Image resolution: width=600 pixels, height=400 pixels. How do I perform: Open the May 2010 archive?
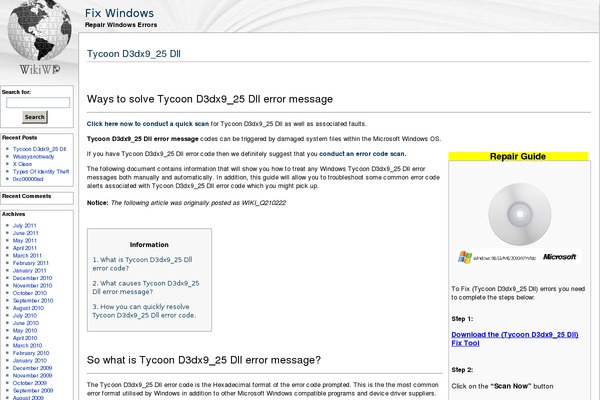coord(25,330)
